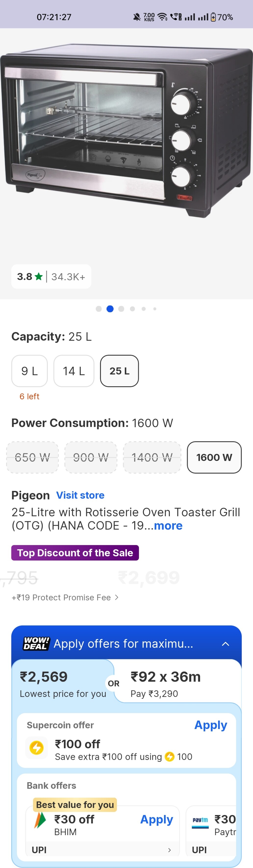Apply the Supercoin ₹100 off offer

click(x=211, y=725)
